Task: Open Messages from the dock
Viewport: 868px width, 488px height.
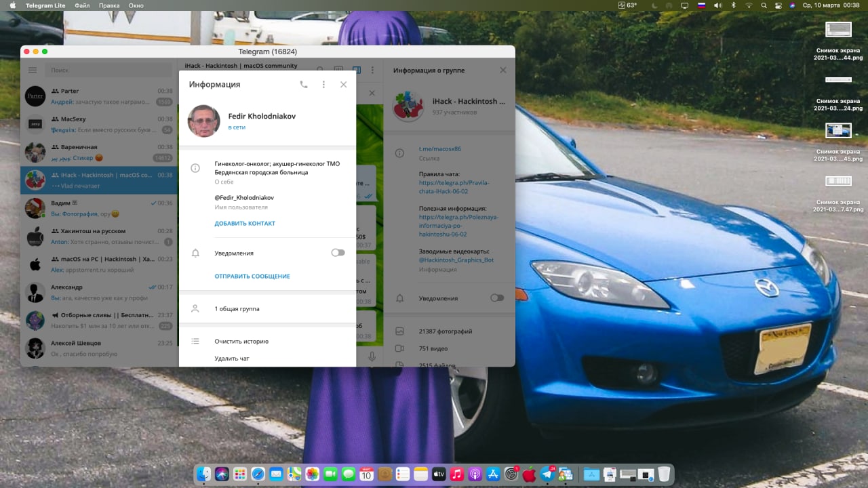Action: pos(349,474)
